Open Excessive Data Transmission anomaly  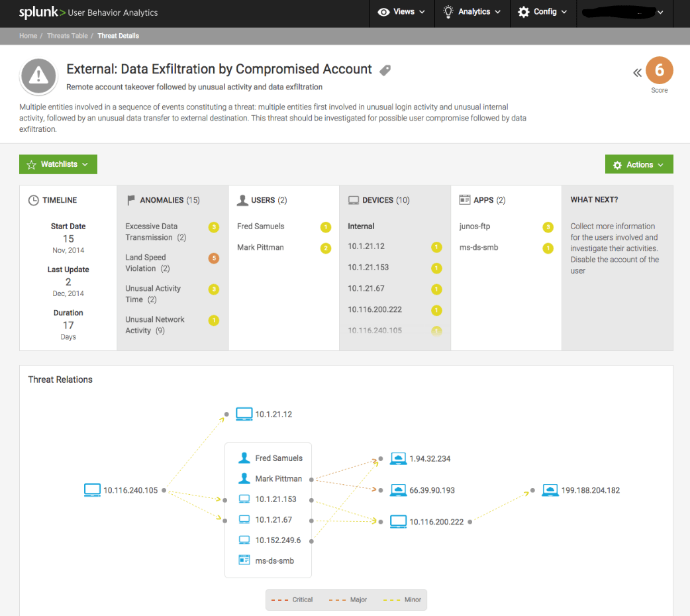tap(156, 232)
